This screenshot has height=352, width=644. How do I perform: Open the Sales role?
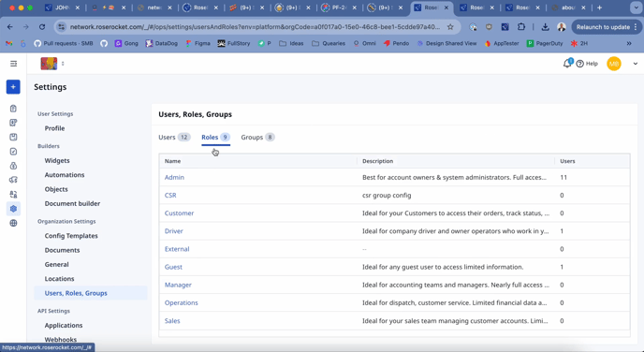tap(172, 321)
